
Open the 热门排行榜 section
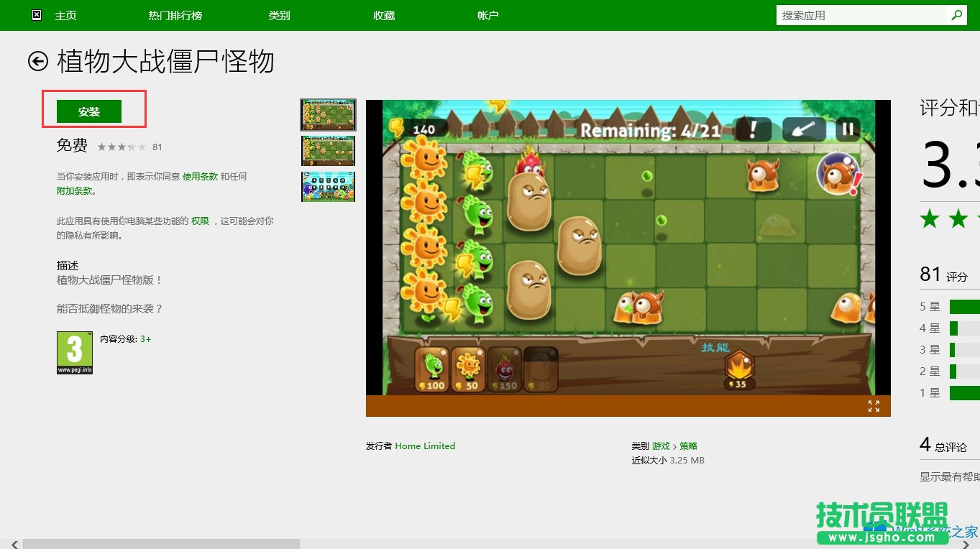pos(174,14)
